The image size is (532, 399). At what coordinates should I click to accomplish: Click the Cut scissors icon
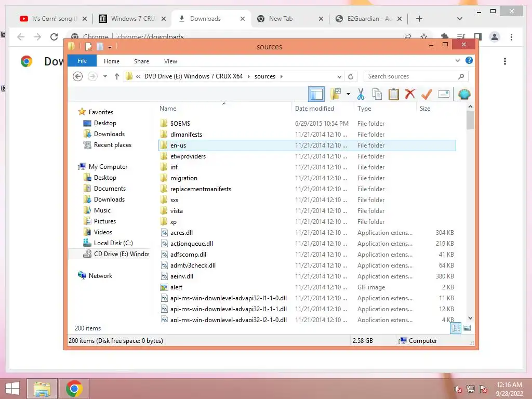pos(361,94)
